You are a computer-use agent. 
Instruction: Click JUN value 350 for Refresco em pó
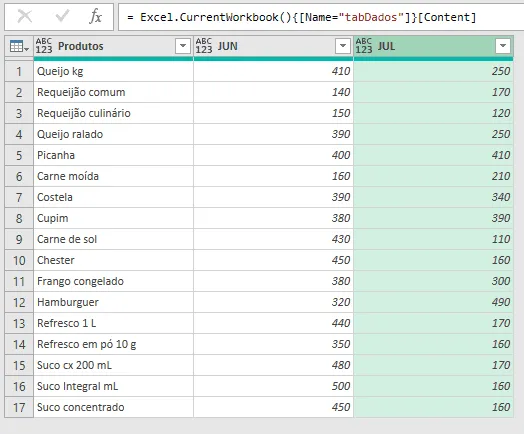coord(273,344)
